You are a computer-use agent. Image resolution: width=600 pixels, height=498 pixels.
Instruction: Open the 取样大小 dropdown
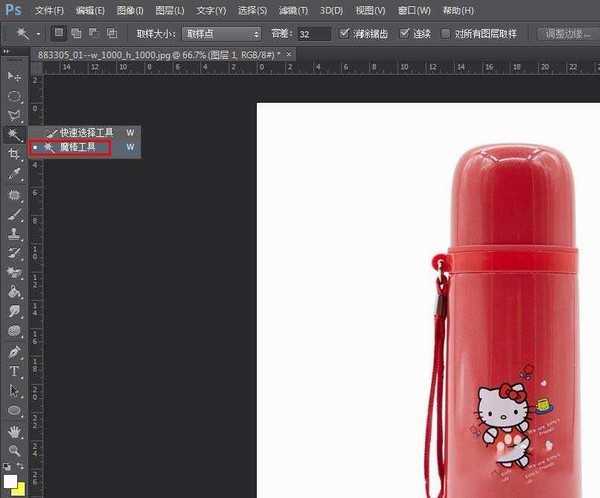pos(221,34)
